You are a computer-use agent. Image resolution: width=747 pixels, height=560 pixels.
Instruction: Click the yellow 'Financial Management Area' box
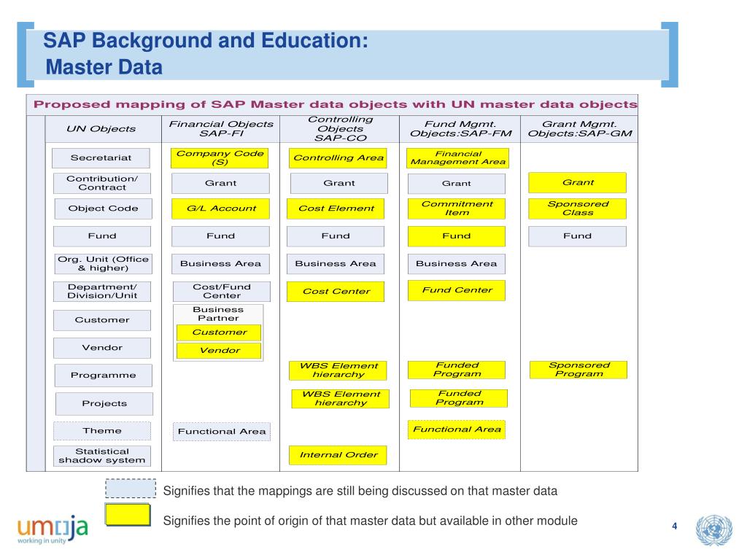pyautogui.click(x=457, y=158)
